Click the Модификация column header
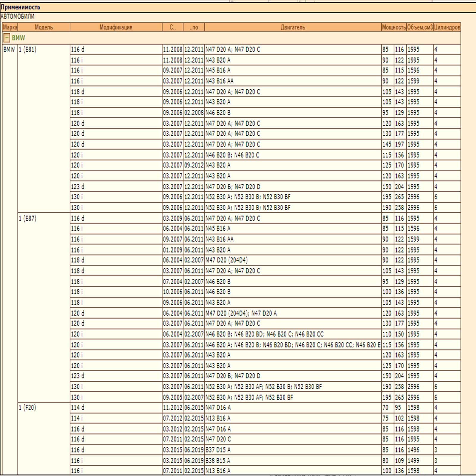476x476 pixels. (x=116, y=27)
